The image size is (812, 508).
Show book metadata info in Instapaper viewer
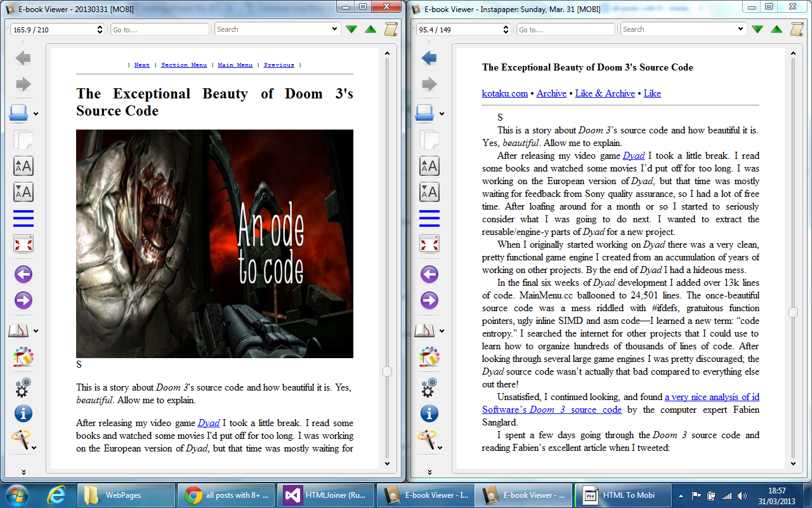(x=429, y=414)
